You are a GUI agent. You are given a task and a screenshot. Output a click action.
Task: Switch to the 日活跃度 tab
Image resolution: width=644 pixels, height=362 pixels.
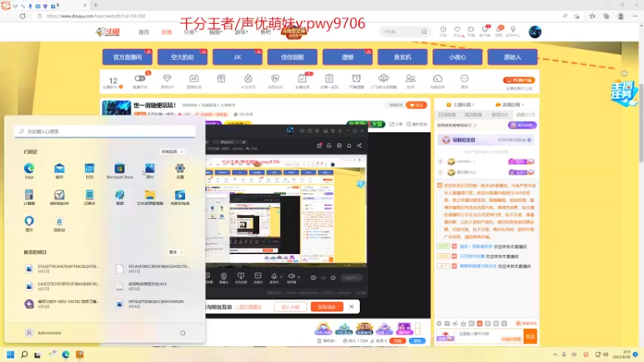(447, 115)
